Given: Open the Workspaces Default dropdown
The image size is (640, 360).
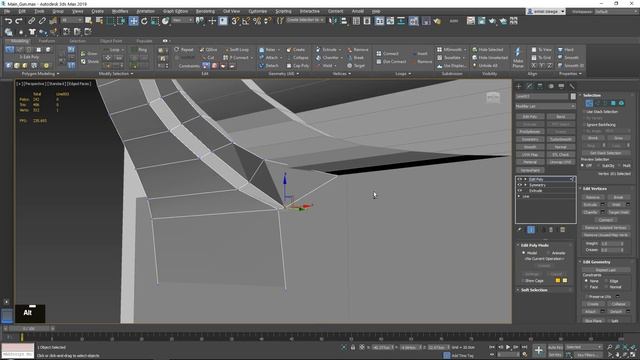Looking at the screenshot, I should [616, 11].
